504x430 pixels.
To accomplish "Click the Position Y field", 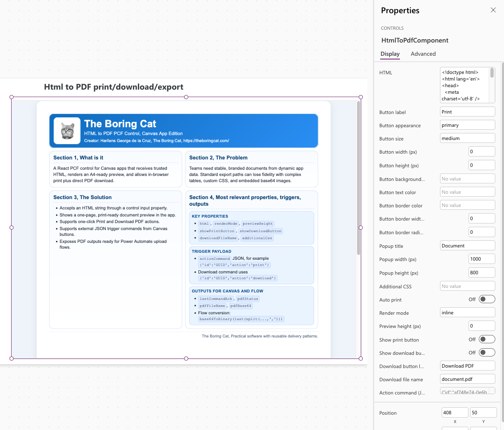I will pos(483,412).
